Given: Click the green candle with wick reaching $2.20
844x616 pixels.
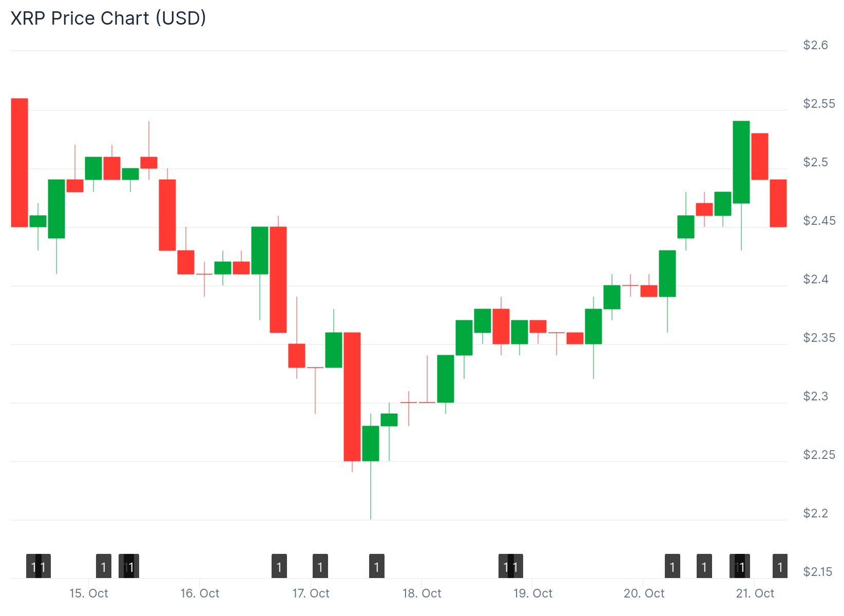Looking at the screenshot, I should (371, 444).
